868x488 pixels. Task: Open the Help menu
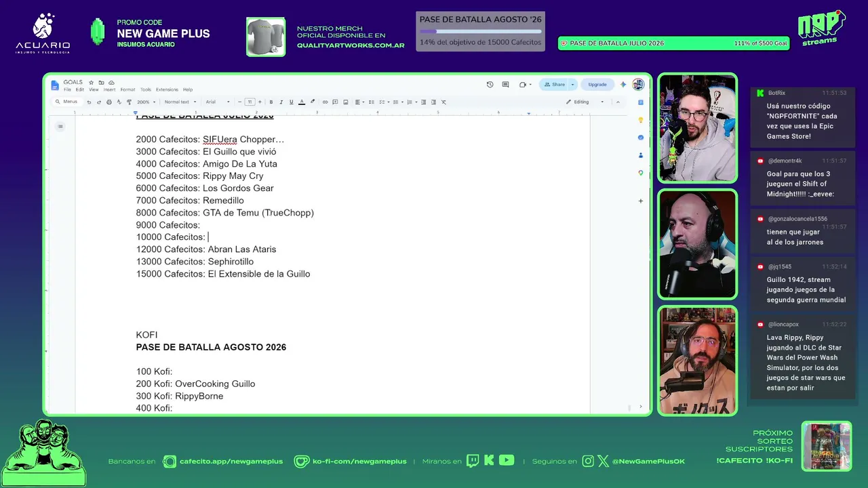click(x=188, y=89)
